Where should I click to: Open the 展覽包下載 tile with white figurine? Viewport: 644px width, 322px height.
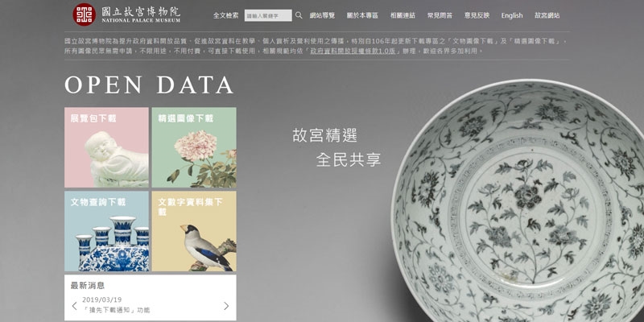(106, 147)
